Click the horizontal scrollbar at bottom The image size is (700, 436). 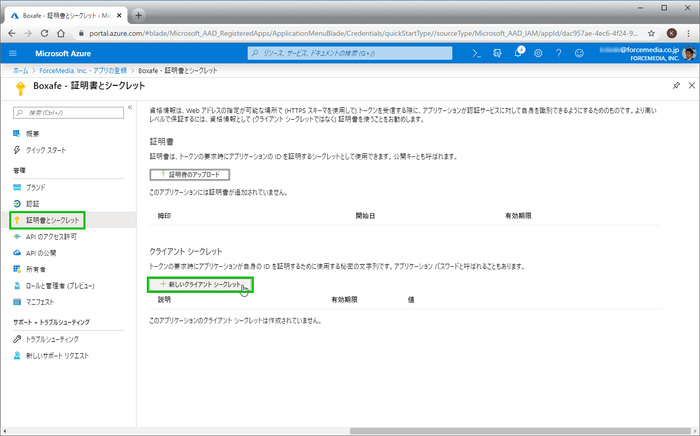pyautogui.click(x=520, y=431)
